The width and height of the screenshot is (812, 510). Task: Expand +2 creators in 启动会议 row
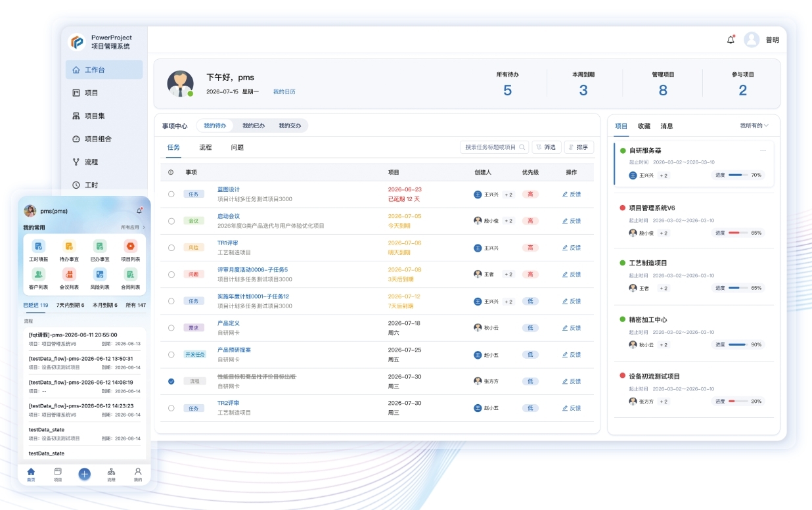(x=508, y=221)
